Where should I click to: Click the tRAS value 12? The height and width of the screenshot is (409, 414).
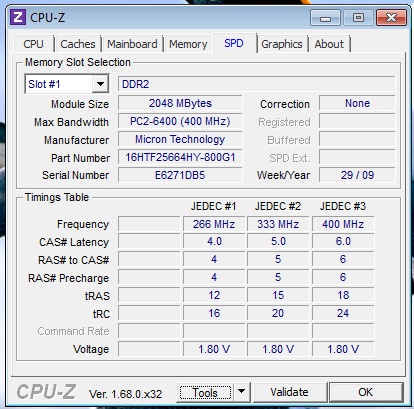point(214,295)
